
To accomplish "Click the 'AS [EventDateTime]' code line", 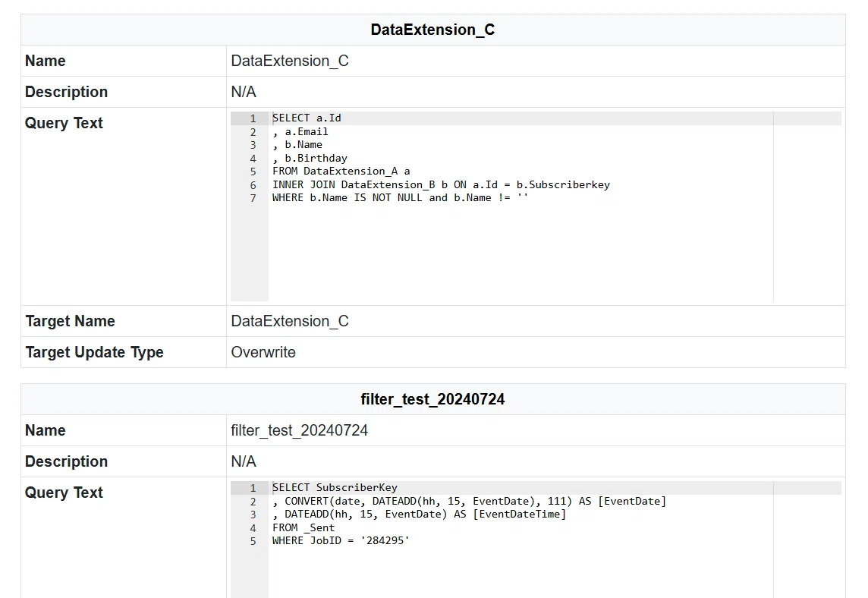I will (x=419, y=514).
